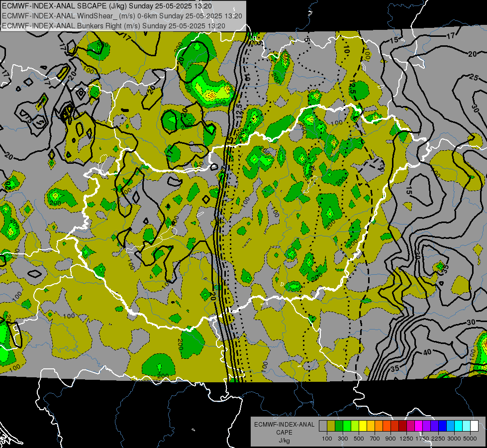Click the Bunkers Right (m/s) title line

point(114,26)
